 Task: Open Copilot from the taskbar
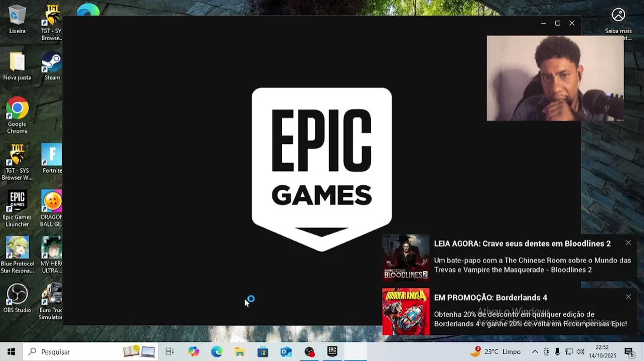click(194, 351)
